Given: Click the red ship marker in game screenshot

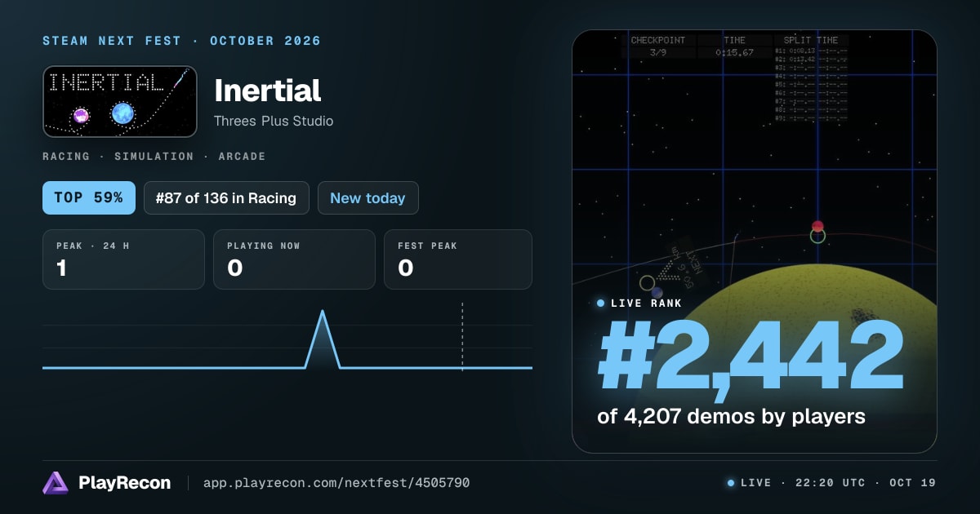Looking at the screenshot, I should (x=817, y=226).
